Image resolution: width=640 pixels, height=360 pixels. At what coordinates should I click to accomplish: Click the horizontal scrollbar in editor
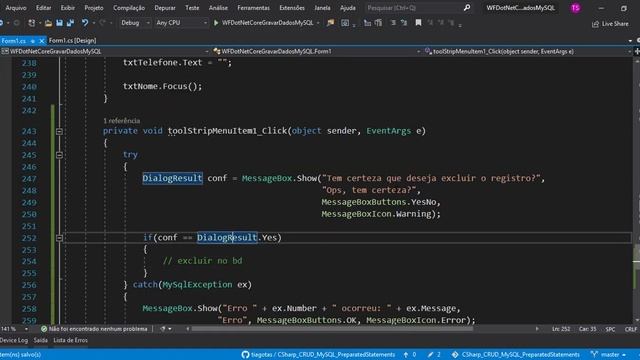pyautogui.click(x=332, y=329)
